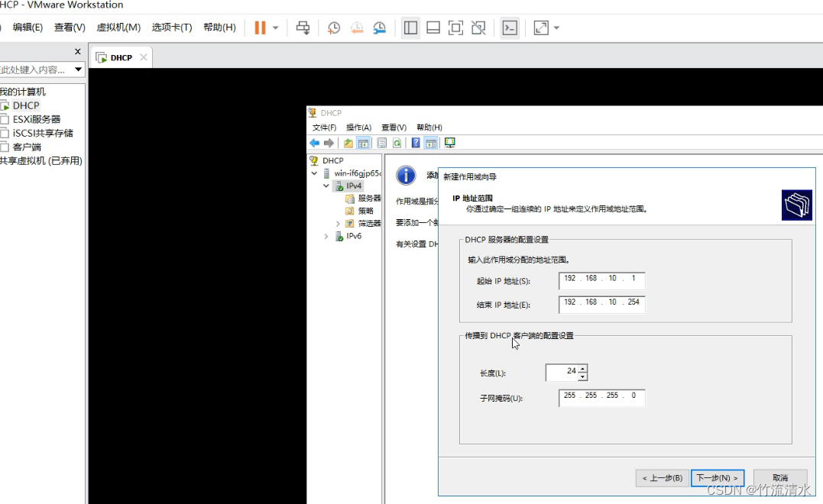The image size is (823, 504).
Task: Decrease 长度 with the down spinner arrow
Action: [582, 376]
